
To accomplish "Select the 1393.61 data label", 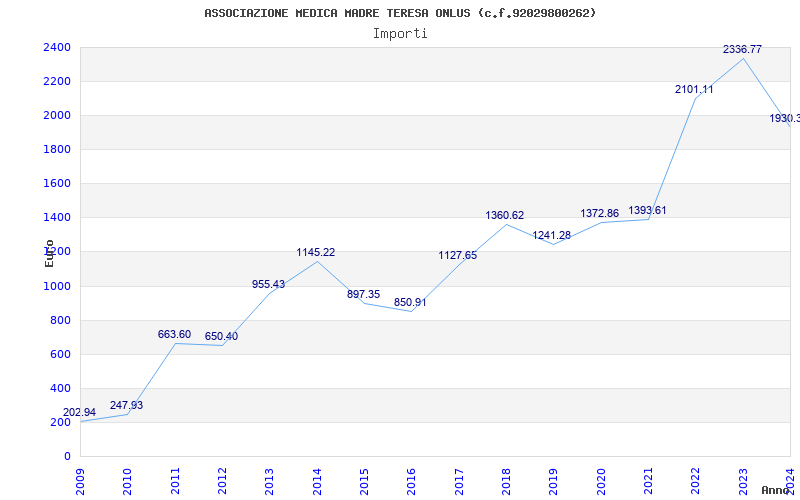I will point(647,210).
